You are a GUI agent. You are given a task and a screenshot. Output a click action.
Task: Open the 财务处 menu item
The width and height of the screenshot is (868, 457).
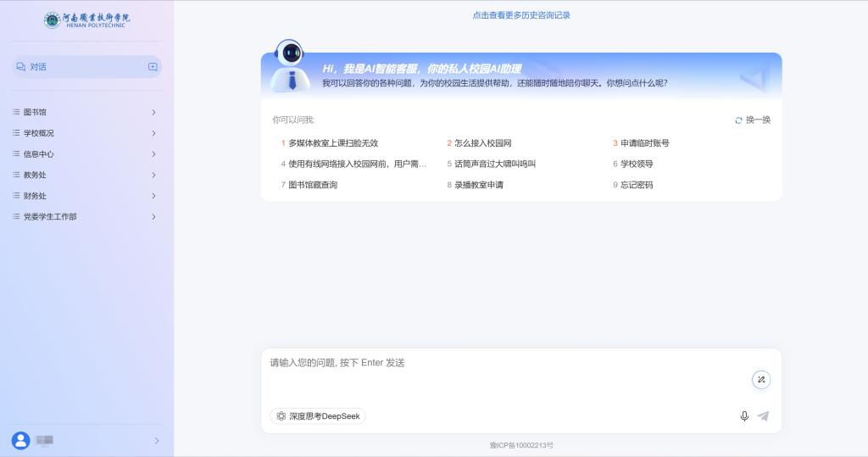[x=86, y=196]
